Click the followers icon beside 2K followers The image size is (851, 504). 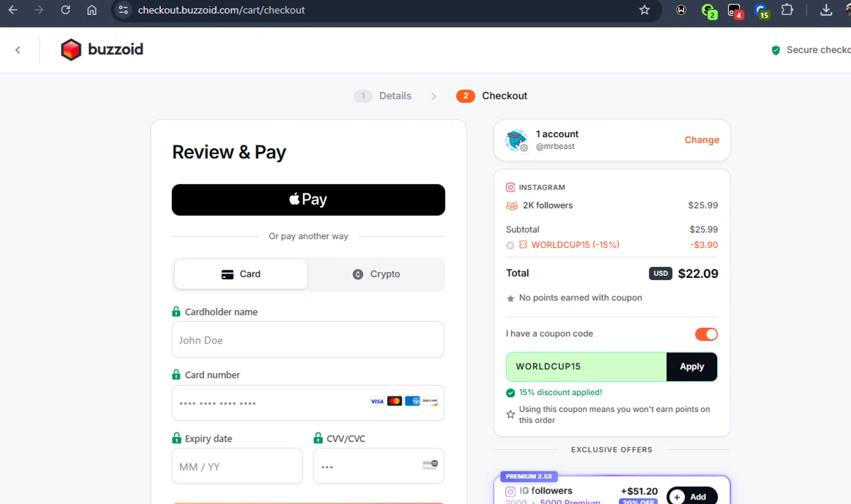[x=512, y=206]
